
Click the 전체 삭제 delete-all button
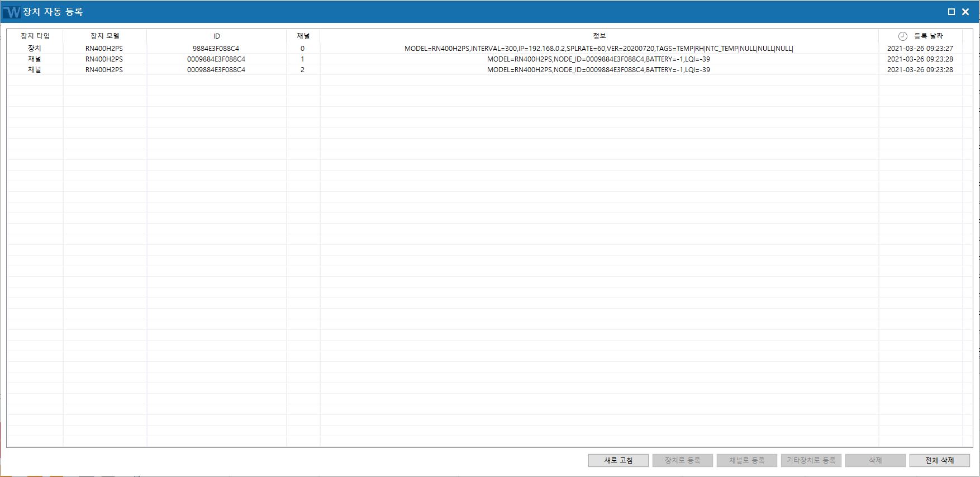coord(939,460)
